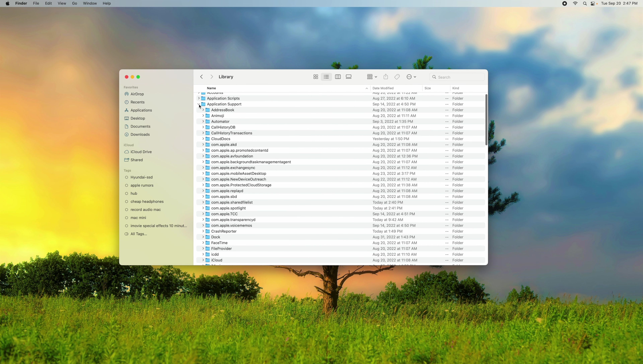Screen dimensions: 643x364
Task: Open the View menu
Action: [x=62, y=4]
